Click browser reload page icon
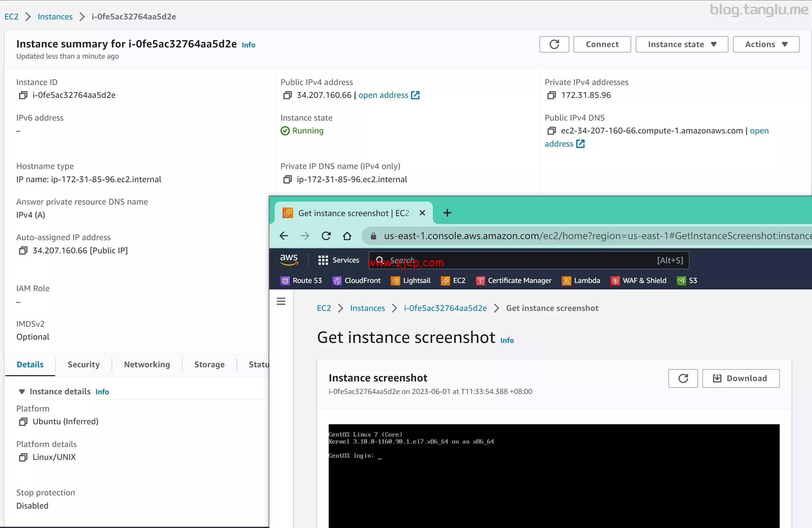This screenshot has height=528, width=812. [x=326, y=236]
